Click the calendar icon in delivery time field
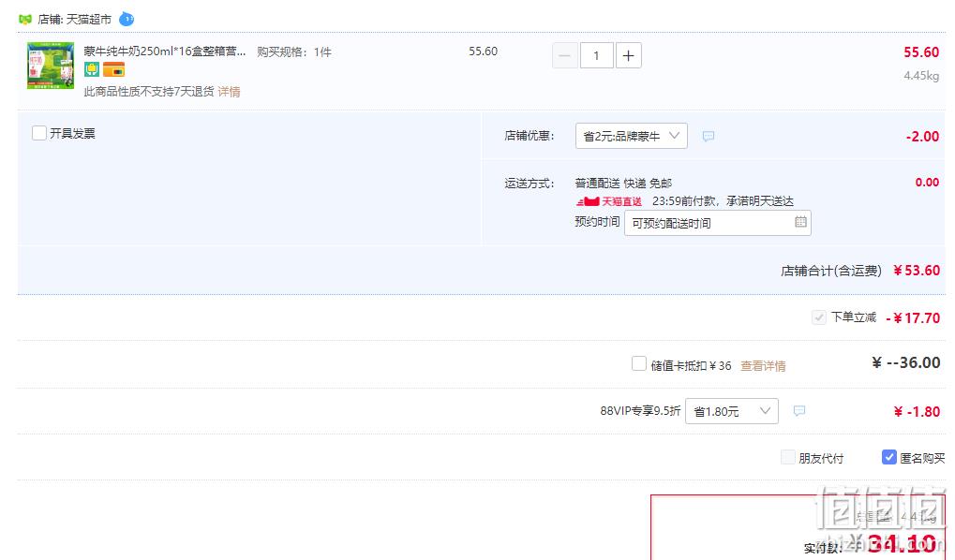Viewport: 955px width, 560px height. [801, 222]
